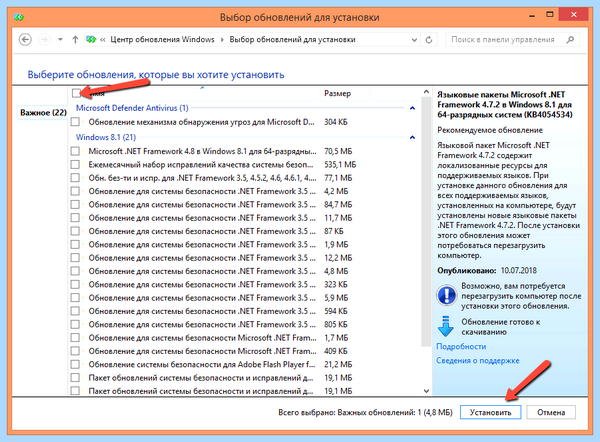The image size is (600, 442).
Task: Select the update sized 805 КБ
Action: pyautogui.click(x=75, y=325)
